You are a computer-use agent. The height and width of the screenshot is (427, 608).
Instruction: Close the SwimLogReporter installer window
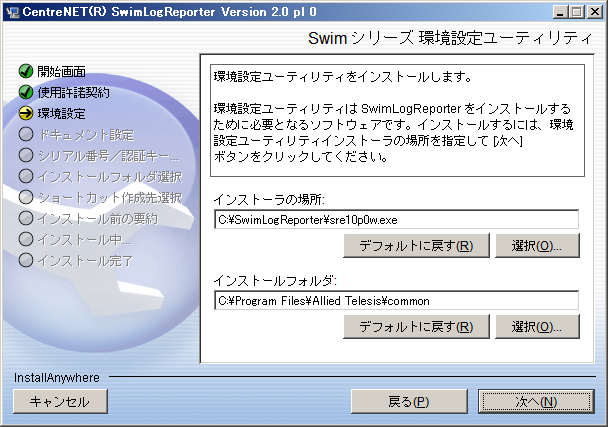coord(595,12)
